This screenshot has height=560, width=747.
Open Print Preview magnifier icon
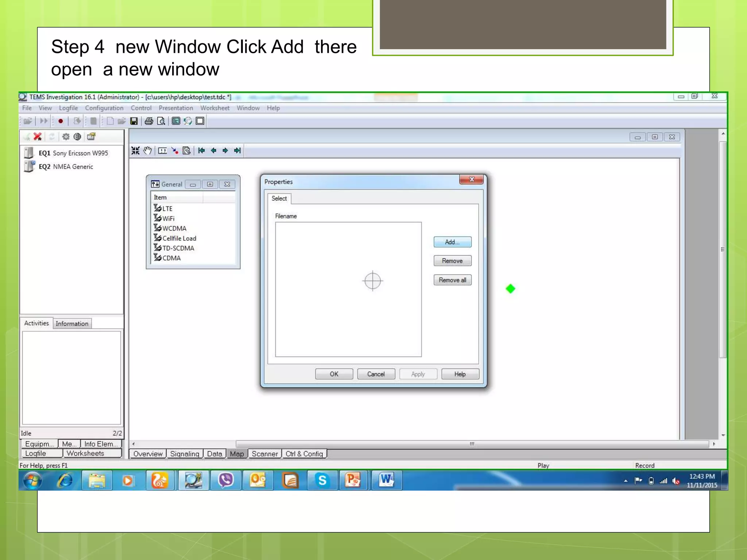coord(161,121)
